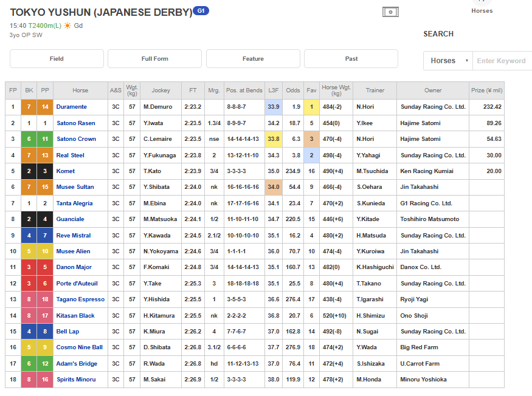
Task: Open Real Steel horse link
Action: point(71,155)
